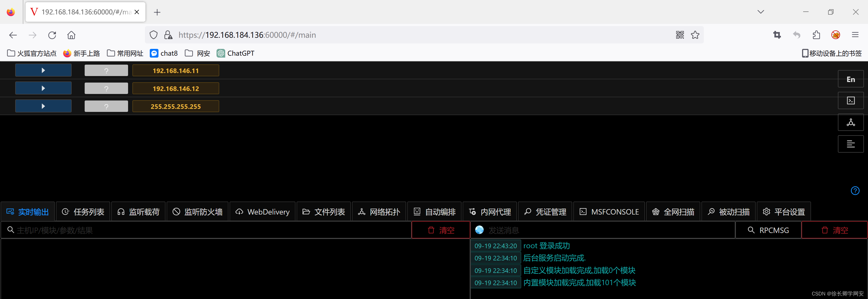
Task: Open the 平台设置 platform settings
Action: pos(783,211)
